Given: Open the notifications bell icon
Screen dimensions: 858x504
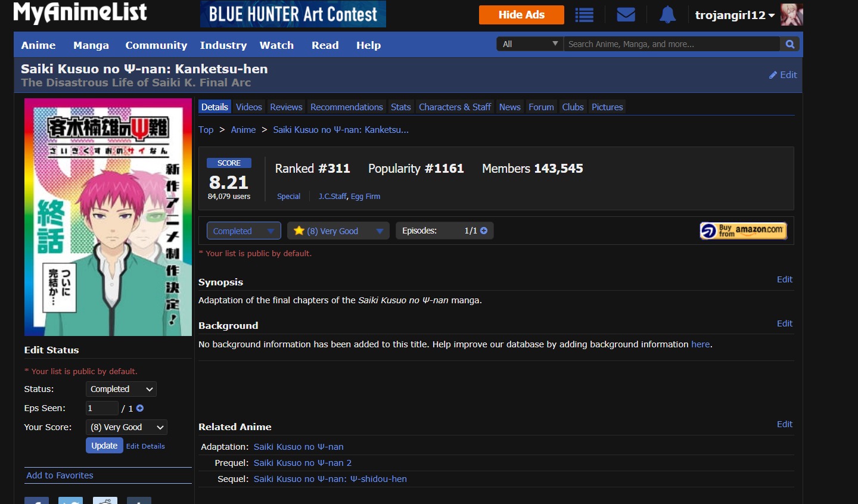Looking at the screenshot, I should tap(668, 15).
